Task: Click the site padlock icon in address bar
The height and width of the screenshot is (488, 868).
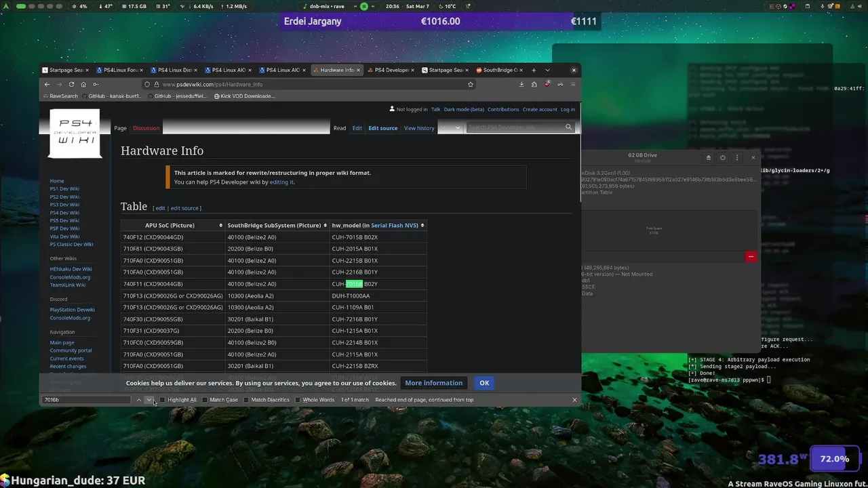Action: [x=156, y=84]
